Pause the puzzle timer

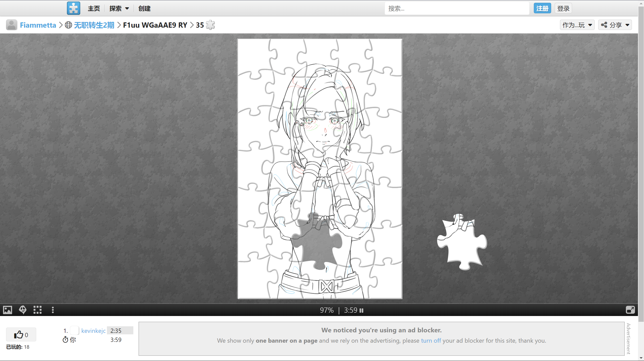(361, 310)
